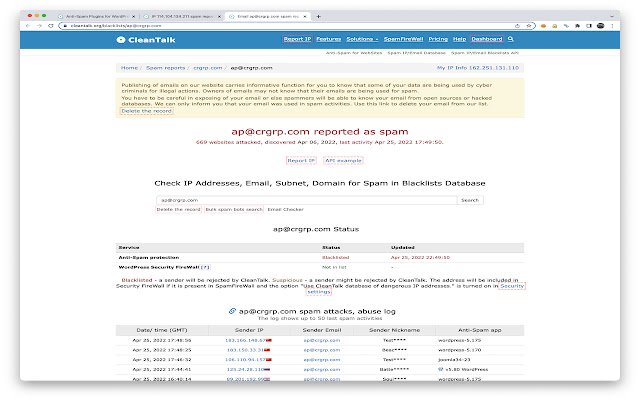The height and width of the screenshot is (400, 640).
Task: Open the Anti-Spam for Websites sub-navigation link
Action: point(354,53)
